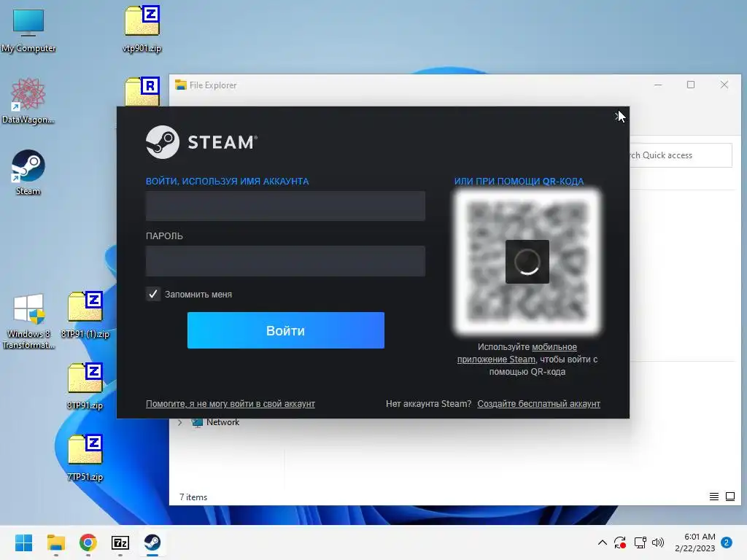Open the DataWagon desktop shortcut

(x=28, y=101)
